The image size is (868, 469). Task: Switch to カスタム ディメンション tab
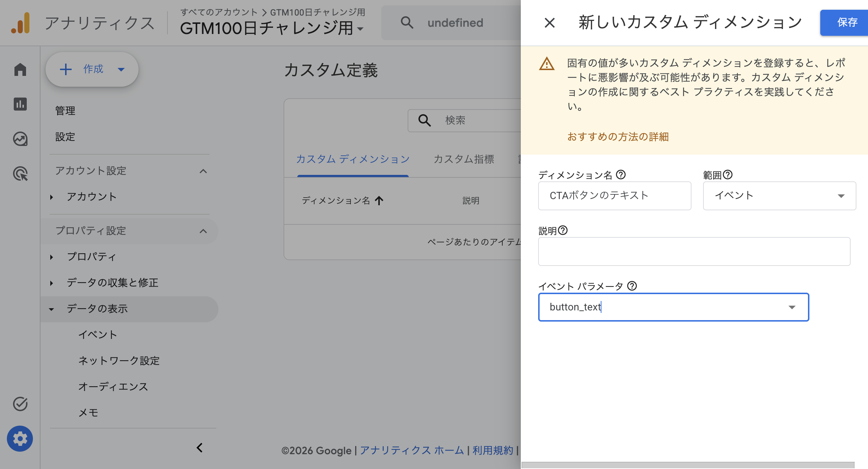pyautogui.click(x=353, y=159)
